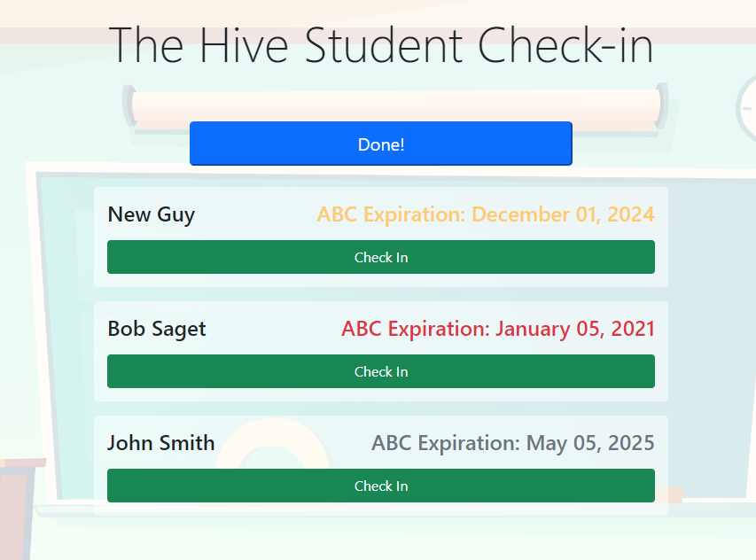Click Bob Saget's red 'ABC Expiration:' label
Viewport: 756px width, 560px height.
click(415, 329)
